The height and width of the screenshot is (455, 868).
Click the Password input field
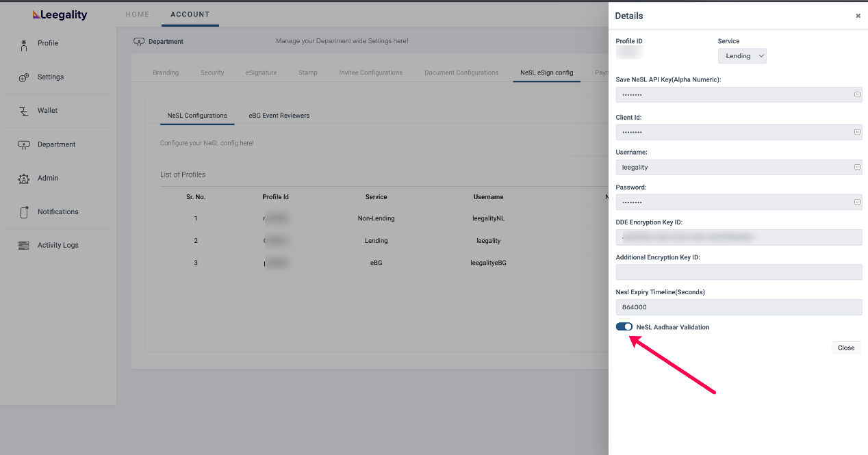click(x=739, y=203)
